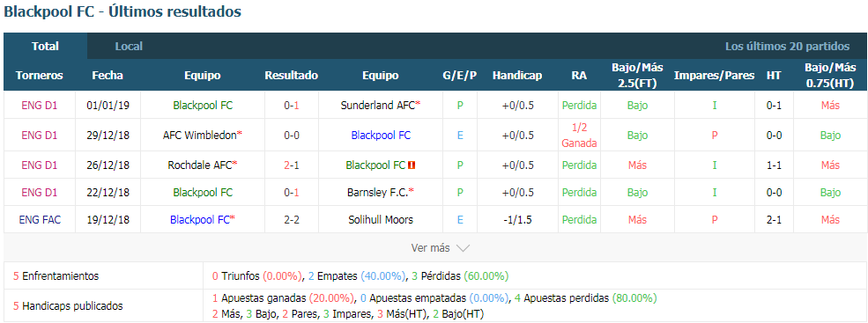Click the 1/2 Ganada RA cell
Image resolution: width=868 pixels, height=323 pixels.
[579, 135]
